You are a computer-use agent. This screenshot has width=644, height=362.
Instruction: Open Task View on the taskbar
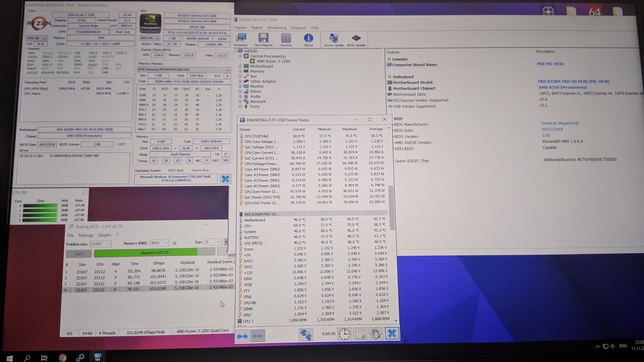pos(45,358)
